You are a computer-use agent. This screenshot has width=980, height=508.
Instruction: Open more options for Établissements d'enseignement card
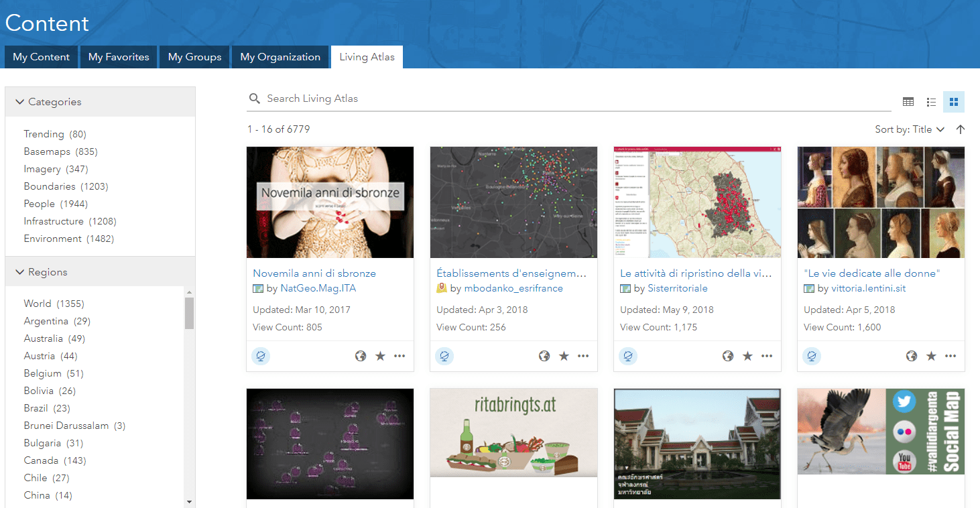coord(583,356)
